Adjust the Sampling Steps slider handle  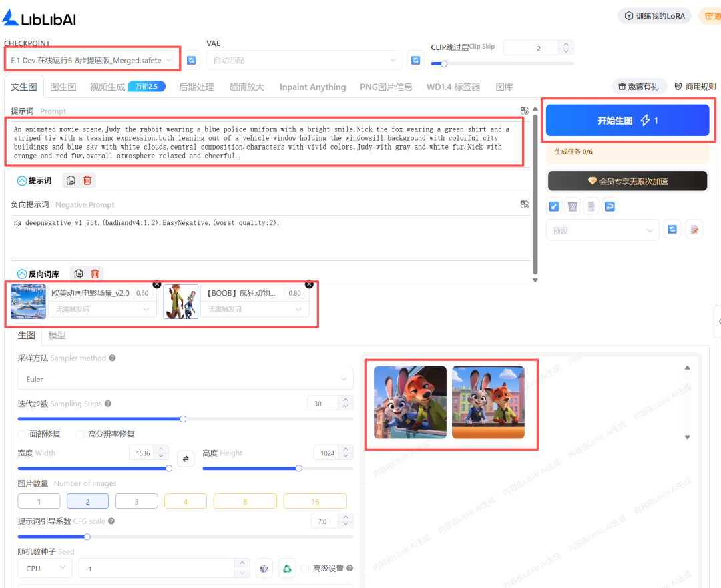(x=183, y=419)
